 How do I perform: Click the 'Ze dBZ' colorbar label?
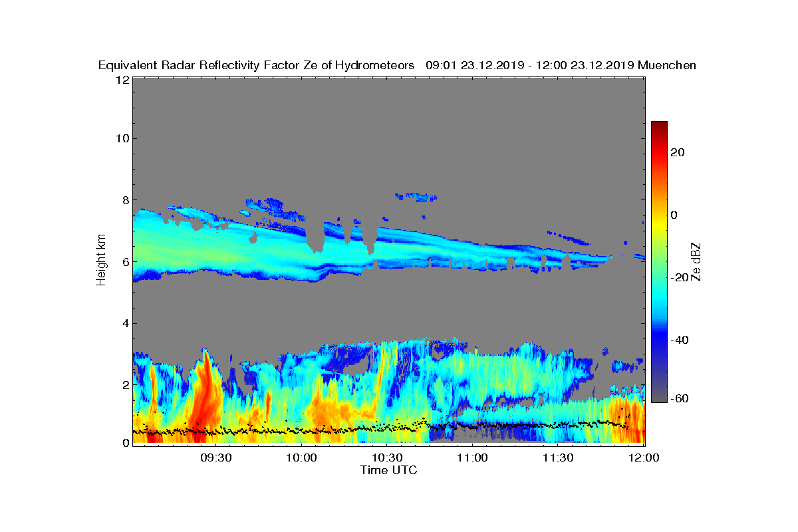point(696,261)
